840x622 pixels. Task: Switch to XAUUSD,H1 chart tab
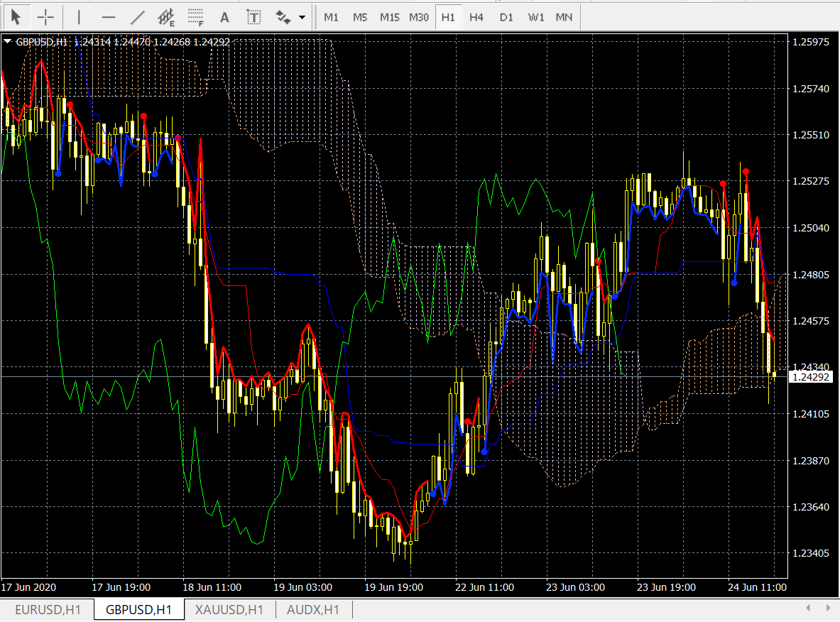(x=229, y=609)
